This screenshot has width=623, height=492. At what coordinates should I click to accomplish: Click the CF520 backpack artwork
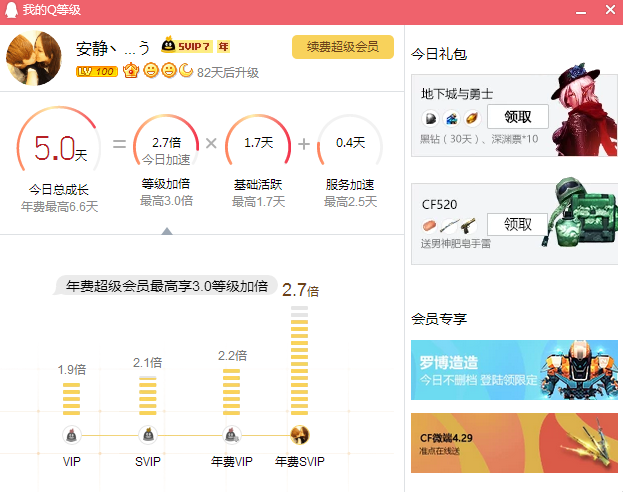(x=581, y=213)
